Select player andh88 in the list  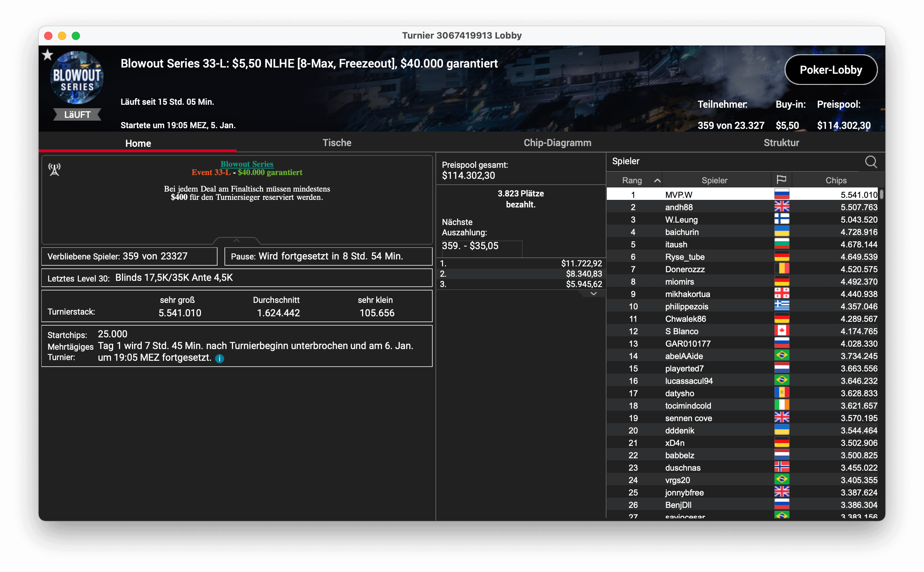click(x=679, y=207)
